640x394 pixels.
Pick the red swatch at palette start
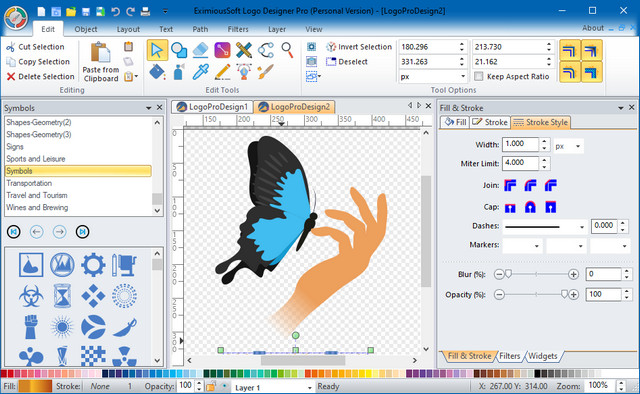[4, 373]
